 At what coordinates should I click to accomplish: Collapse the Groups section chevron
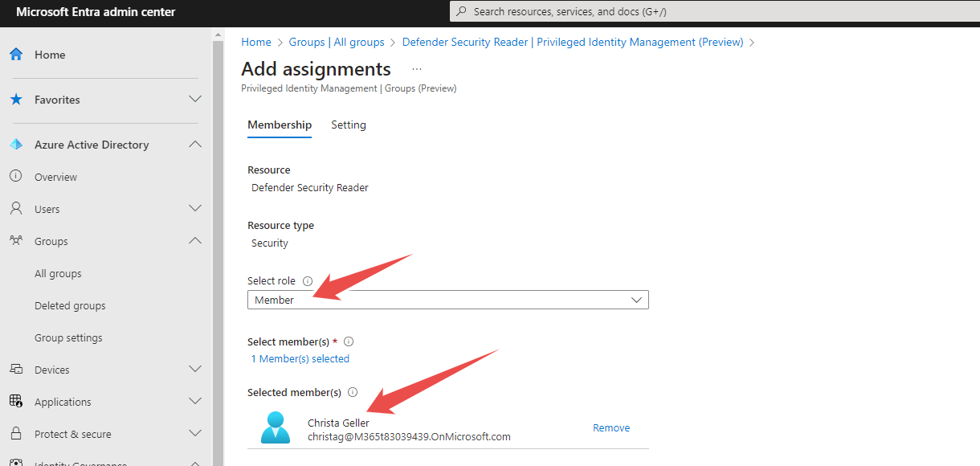194,241
